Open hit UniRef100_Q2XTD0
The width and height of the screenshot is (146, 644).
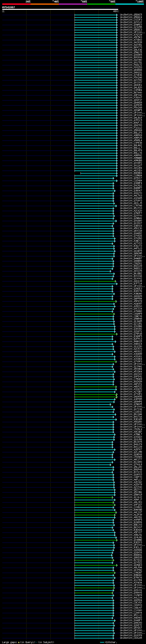(131, 80)
